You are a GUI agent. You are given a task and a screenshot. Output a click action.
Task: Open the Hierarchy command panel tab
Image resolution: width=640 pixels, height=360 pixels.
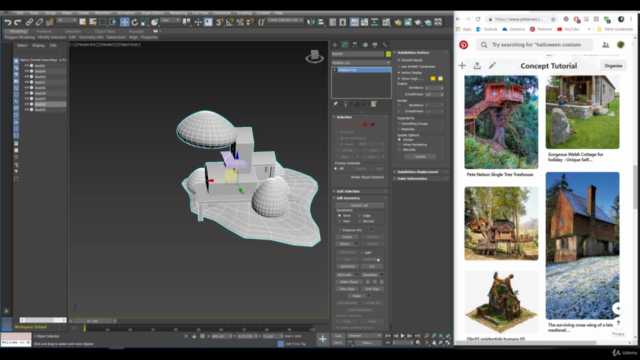click(355, 45)
